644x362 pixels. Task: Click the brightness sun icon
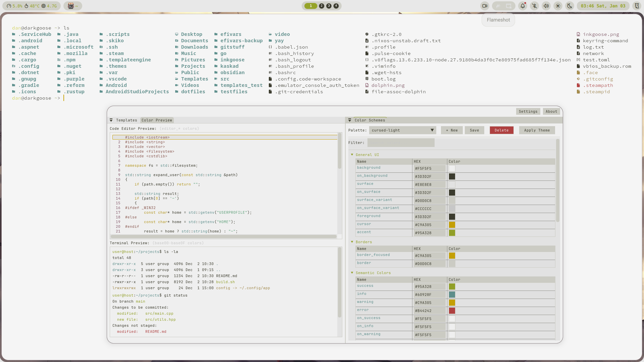[x=558, y=6]
